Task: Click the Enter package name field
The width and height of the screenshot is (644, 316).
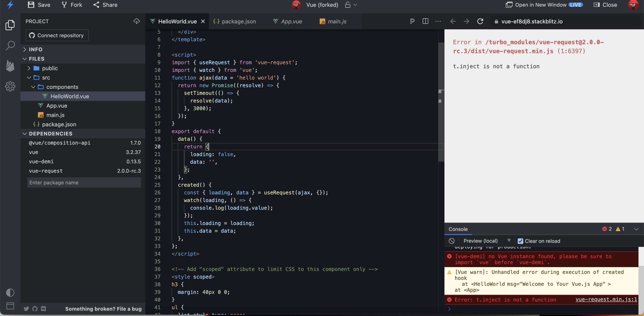Action: 84,182
